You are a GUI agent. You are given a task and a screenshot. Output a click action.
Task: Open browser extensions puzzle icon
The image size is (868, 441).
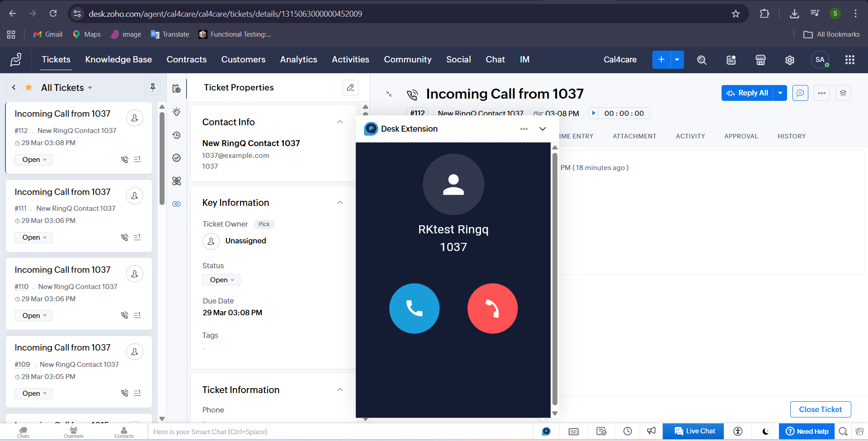click(x=764, y=14)
